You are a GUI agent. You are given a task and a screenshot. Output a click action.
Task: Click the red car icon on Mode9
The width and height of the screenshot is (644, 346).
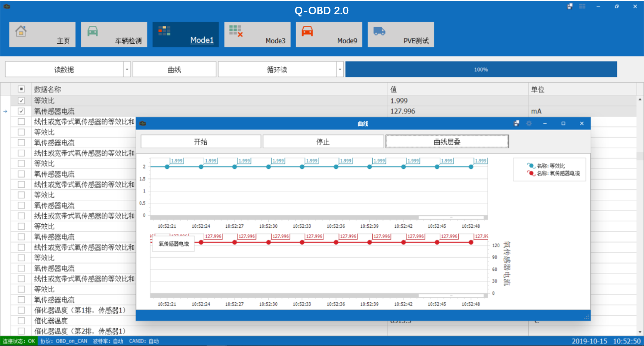(x=307, y=31)
